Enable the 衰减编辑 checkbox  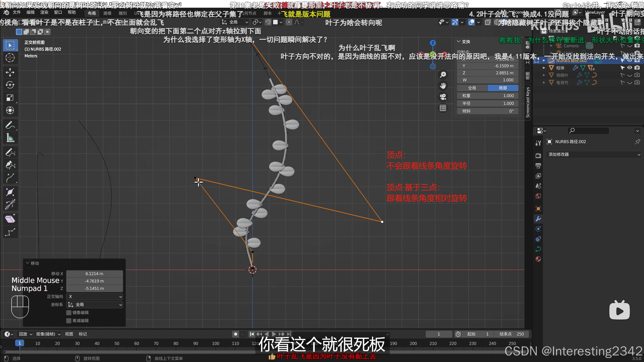tap(69, 321)
